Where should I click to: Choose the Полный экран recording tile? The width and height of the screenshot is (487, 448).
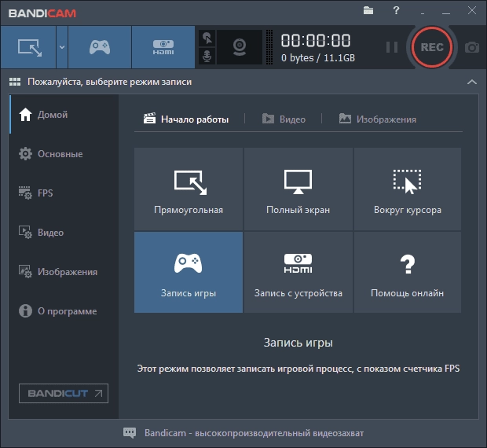[298, 189]
